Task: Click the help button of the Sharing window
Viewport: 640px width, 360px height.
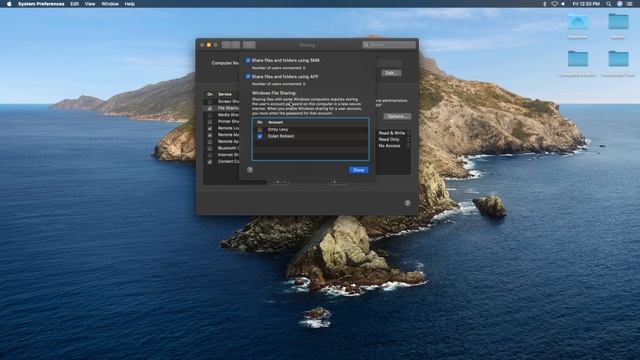Action: (x=407, y=203)
